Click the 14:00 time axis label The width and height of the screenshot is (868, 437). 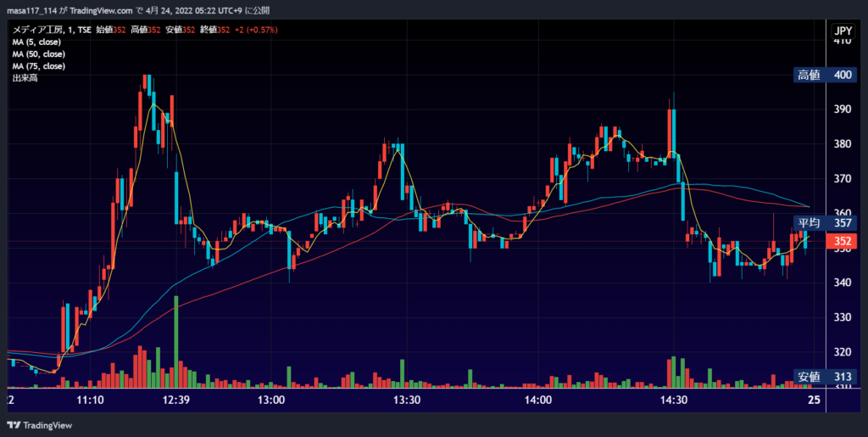click(x=538, y=400)
